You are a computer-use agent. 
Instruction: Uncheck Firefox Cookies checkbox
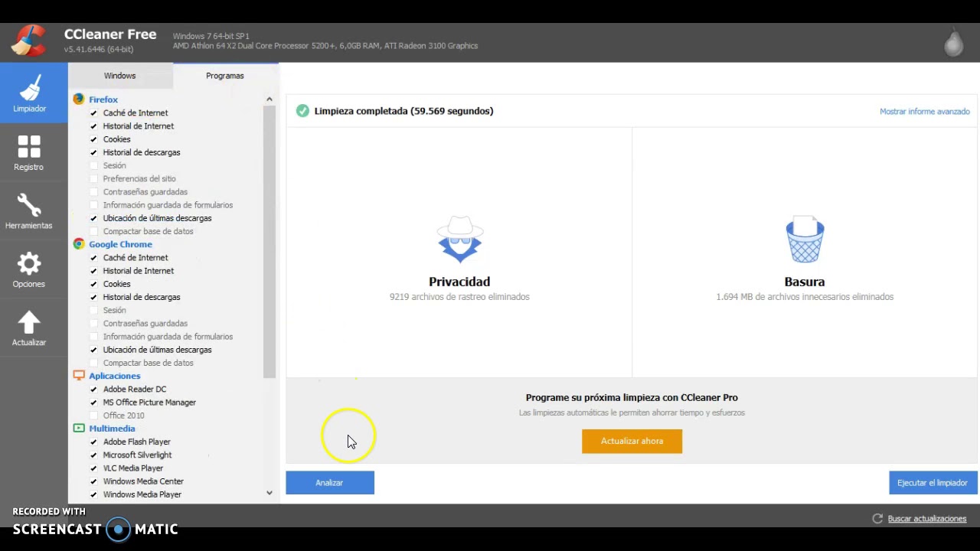(x=93, y=139)
